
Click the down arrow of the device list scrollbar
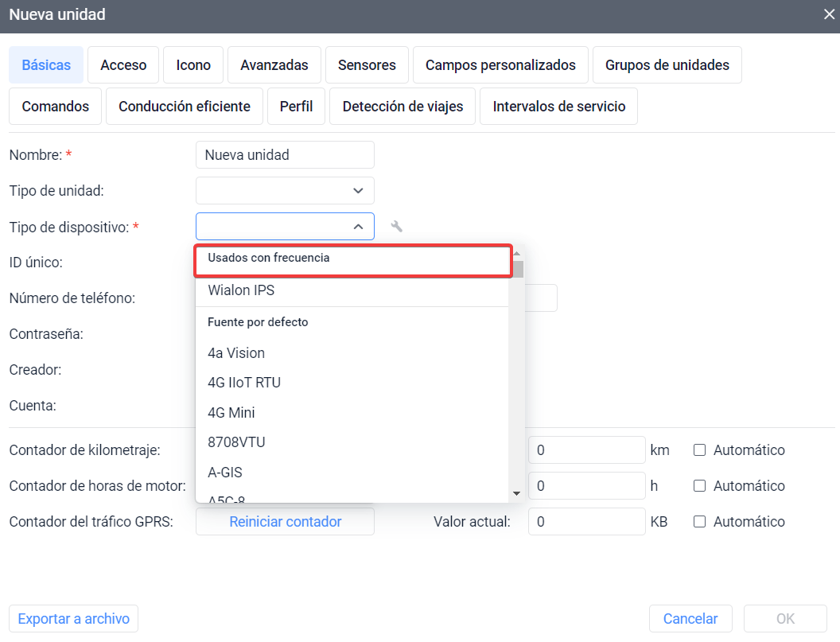click(516, 493)
